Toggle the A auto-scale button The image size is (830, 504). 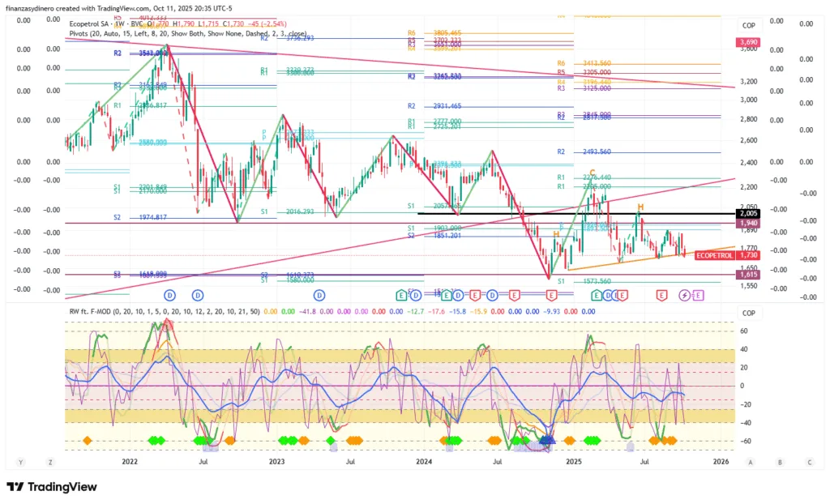pos(751,462)
